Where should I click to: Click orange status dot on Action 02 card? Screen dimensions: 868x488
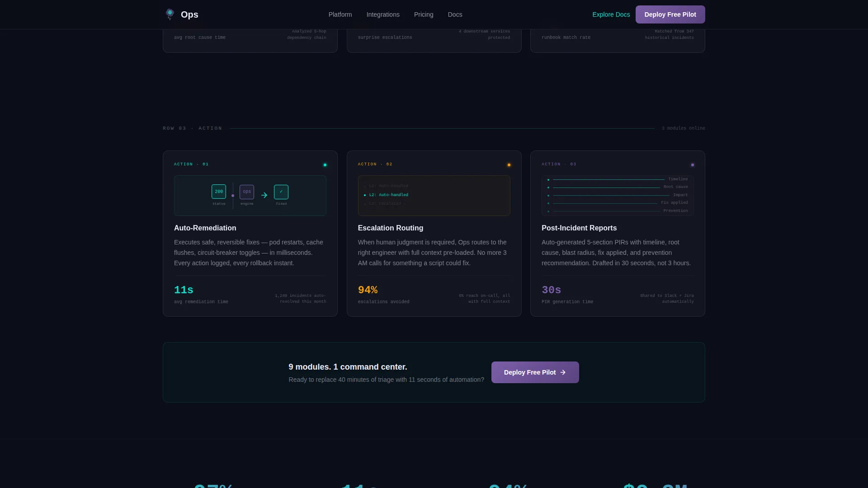[509, 165]
